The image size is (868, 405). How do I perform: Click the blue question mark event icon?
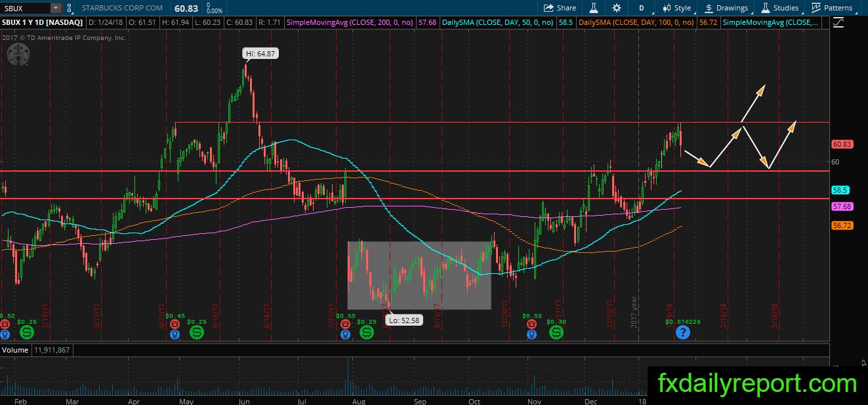tap(682, 333)
